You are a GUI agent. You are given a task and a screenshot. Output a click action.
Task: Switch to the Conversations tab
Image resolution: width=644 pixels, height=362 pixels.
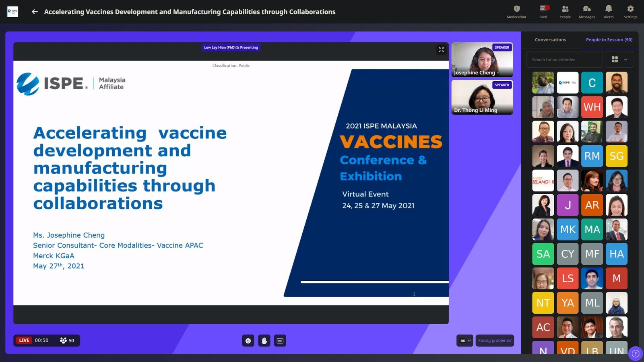[550, 40]
